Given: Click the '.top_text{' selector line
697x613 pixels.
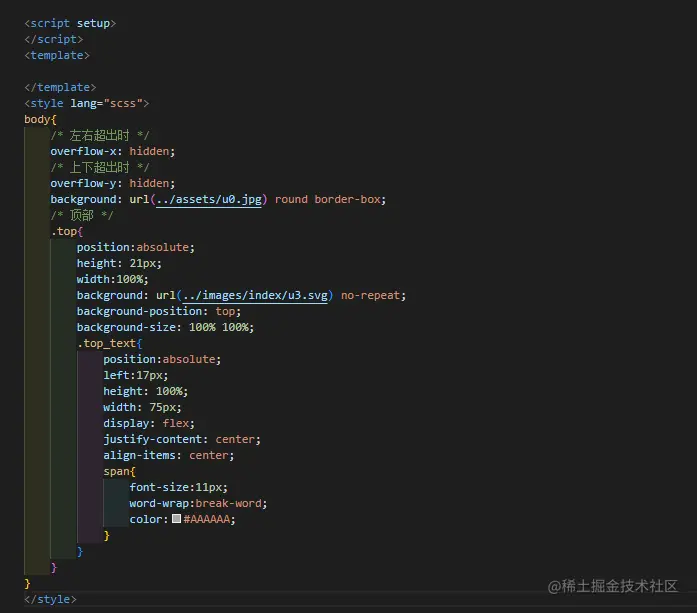Looking at the screenshot, I should click(109, 343).
